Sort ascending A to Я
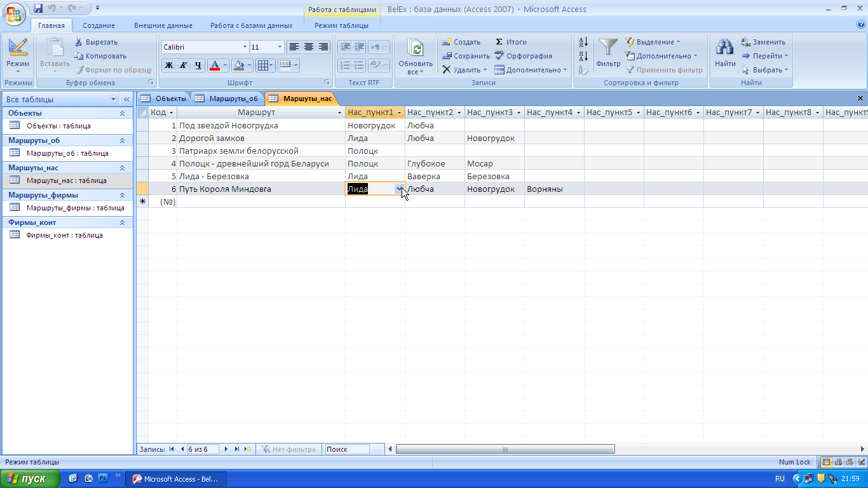This screenshot has width=868, height=488. point(583,43)
